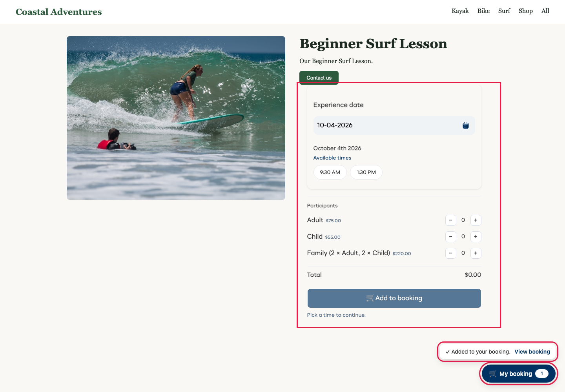Click the 'October 4th 2026' text
The image size is (565, 392).
point(337,148)
